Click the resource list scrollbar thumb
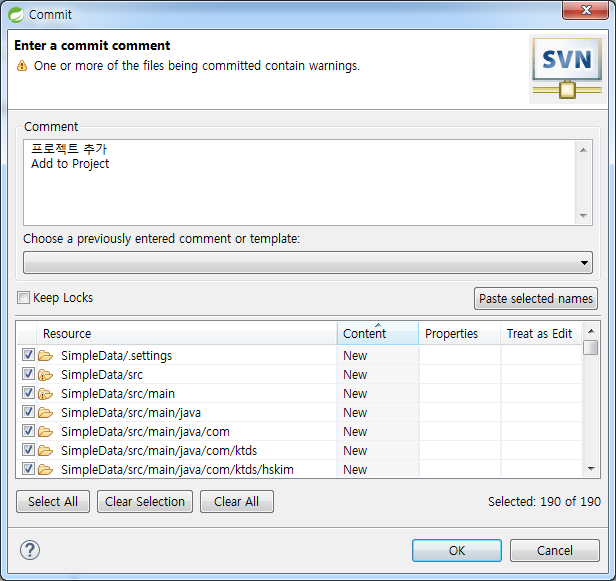616x581 pixels. (x=590, y=348)
